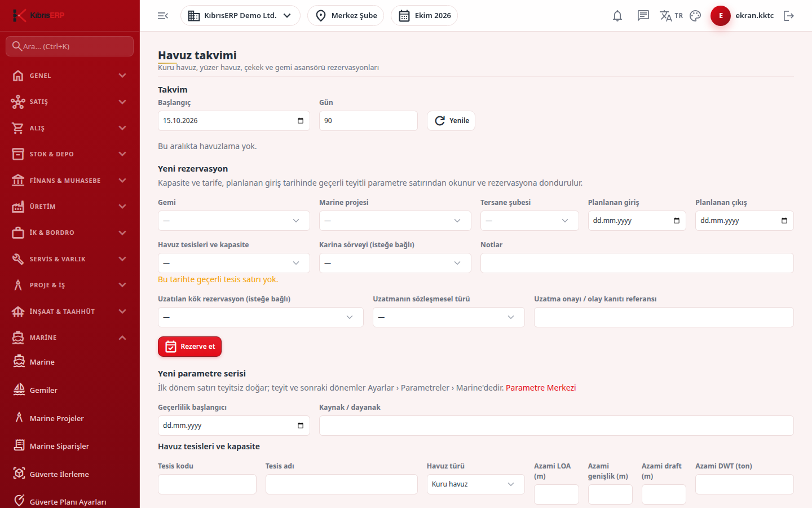Collapse the sidebar with the menu icon
Image resolution: width=812 pixels, height=508 pixels.
click(x=163, y=16)
